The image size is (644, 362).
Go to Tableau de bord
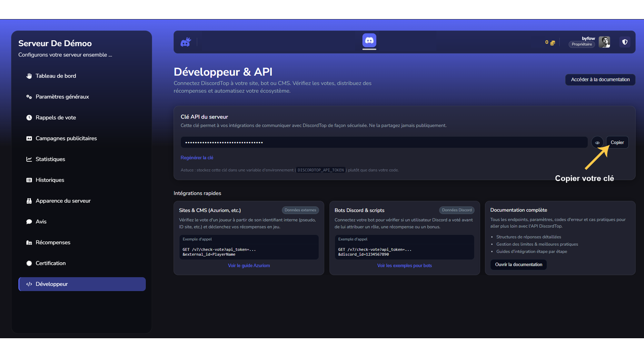56,76
